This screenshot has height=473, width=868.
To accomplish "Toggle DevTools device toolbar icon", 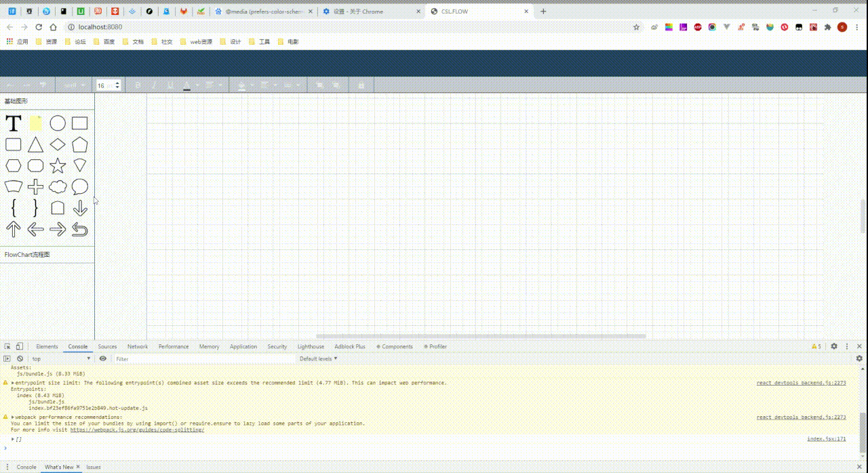I will click(x=19, y=346).
